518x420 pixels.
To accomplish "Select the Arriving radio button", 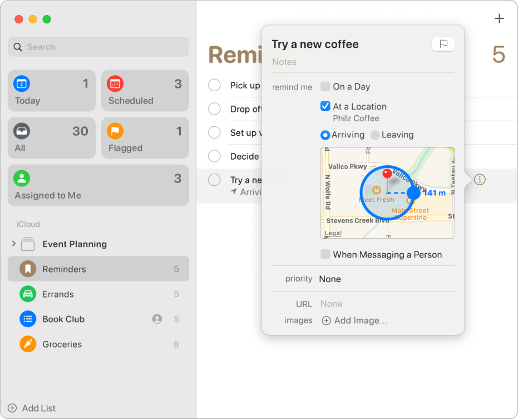I will point(325,135).
